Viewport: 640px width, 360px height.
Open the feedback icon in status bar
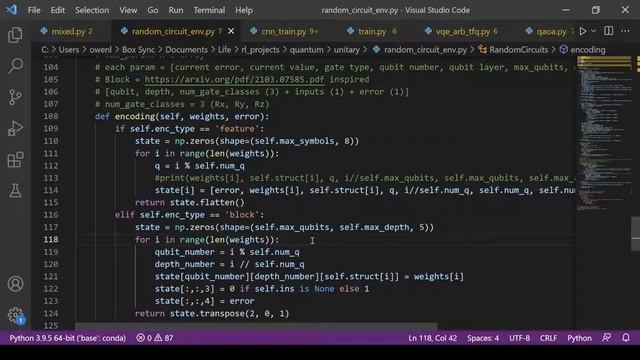tap(607, 338)
